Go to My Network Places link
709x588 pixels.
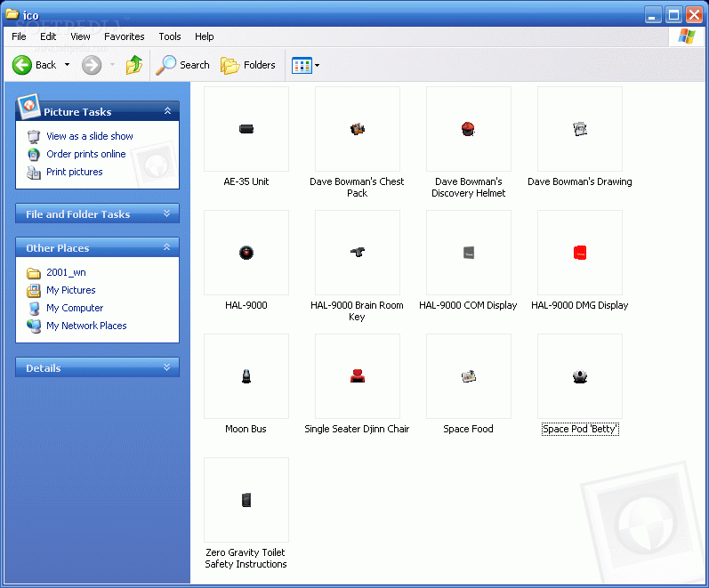(86, 326)
